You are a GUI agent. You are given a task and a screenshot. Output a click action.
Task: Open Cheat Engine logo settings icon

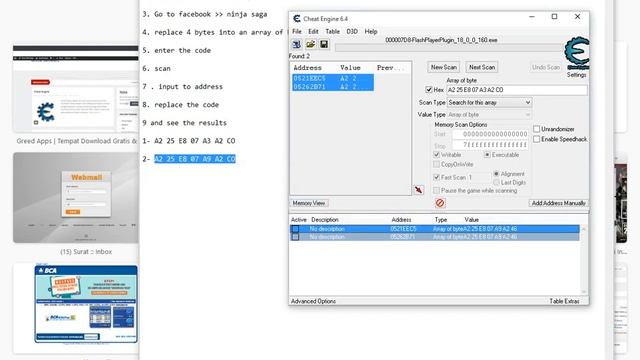[576, 54]
